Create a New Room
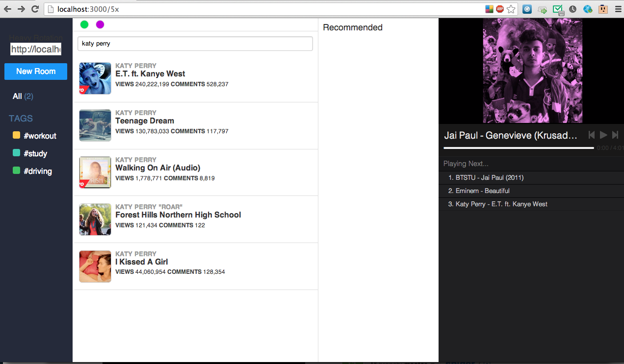This screenshot has width=624, height=364. pyautogui.click(x=36, y=72)
